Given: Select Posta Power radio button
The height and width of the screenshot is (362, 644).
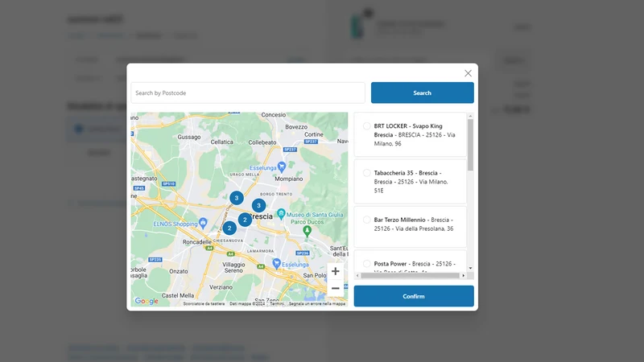Looking at the screenshot, I should click(x=367, y=264).
